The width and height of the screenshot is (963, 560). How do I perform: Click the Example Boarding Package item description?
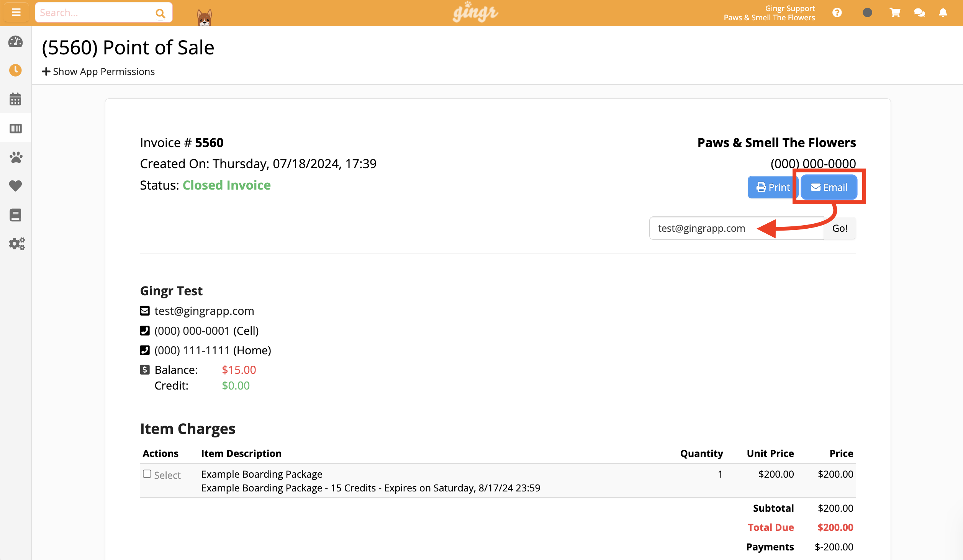(262, 474)
